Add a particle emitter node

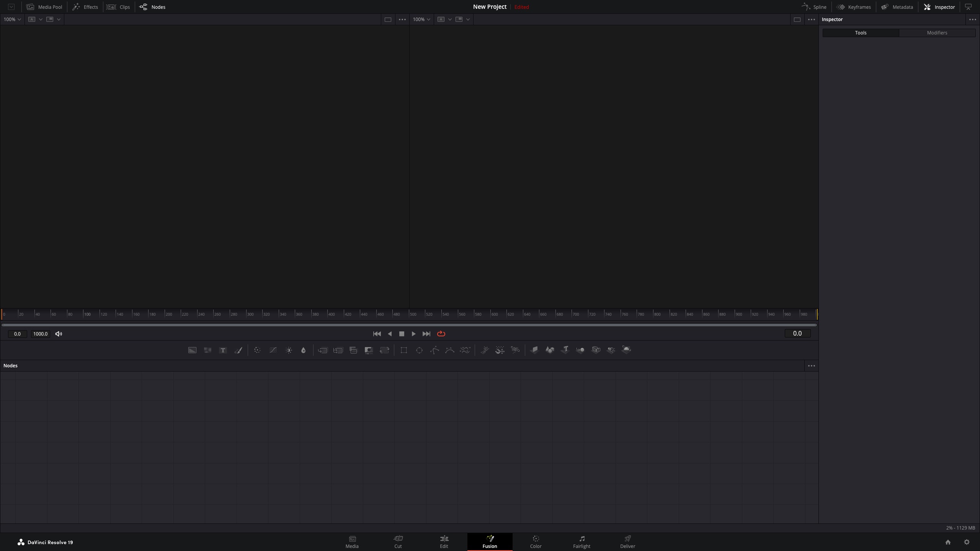coord(485,350)
